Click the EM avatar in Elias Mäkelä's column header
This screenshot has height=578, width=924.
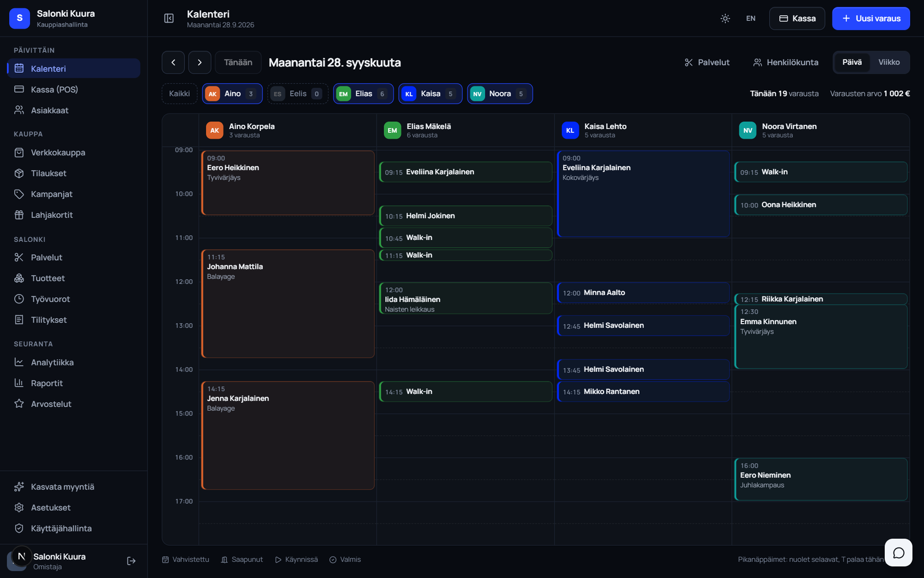[x=393, y=131]
